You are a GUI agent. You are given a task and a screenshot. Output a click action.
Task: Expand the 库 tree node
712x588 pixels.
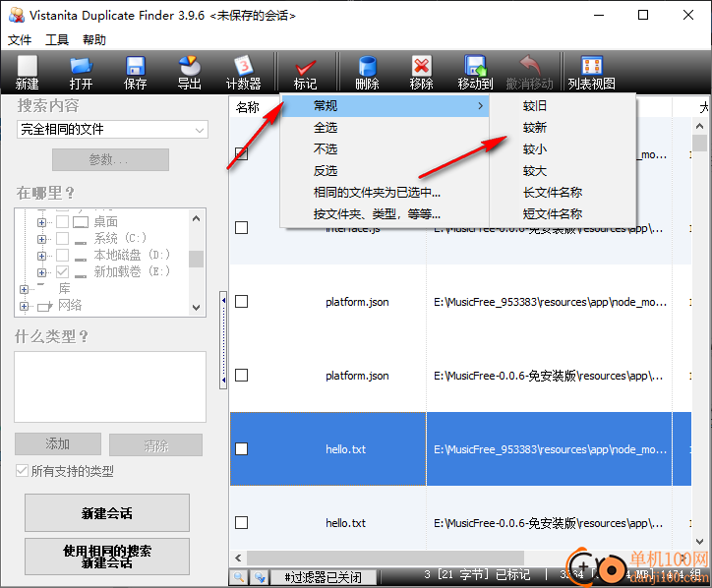coord(24,289)
